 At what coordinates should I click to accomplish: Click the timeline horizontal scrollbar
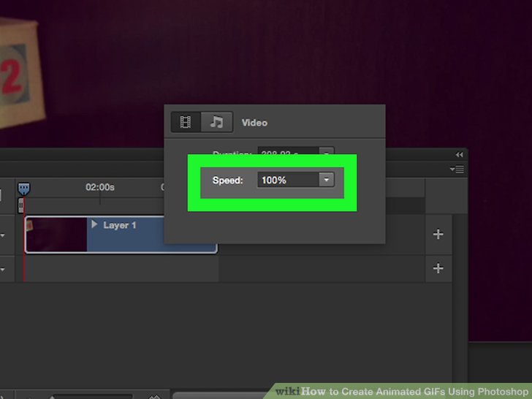[221, 395]
